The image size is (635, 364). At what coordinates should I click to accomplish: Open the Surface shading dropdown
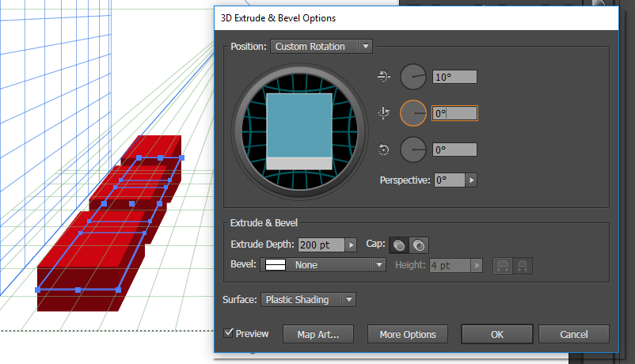pyautogui.click(x=308, y=300)
